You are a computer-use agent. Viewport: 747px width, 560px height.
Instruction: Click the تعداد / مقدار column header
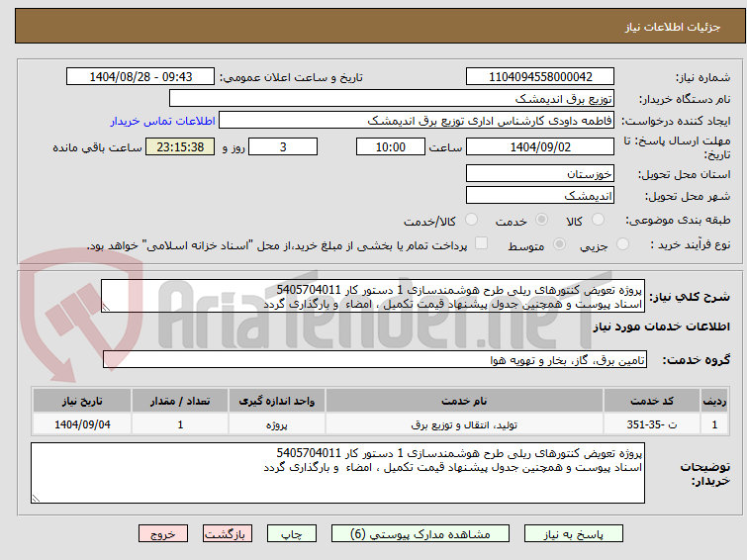pyautogui.click(x=180, y=401)
